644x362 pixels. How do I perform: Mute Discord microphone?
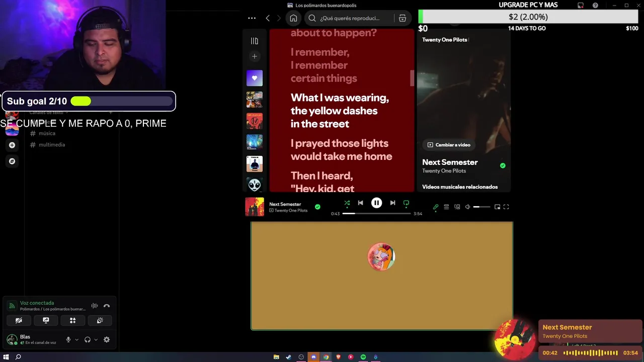click(68, 340)
